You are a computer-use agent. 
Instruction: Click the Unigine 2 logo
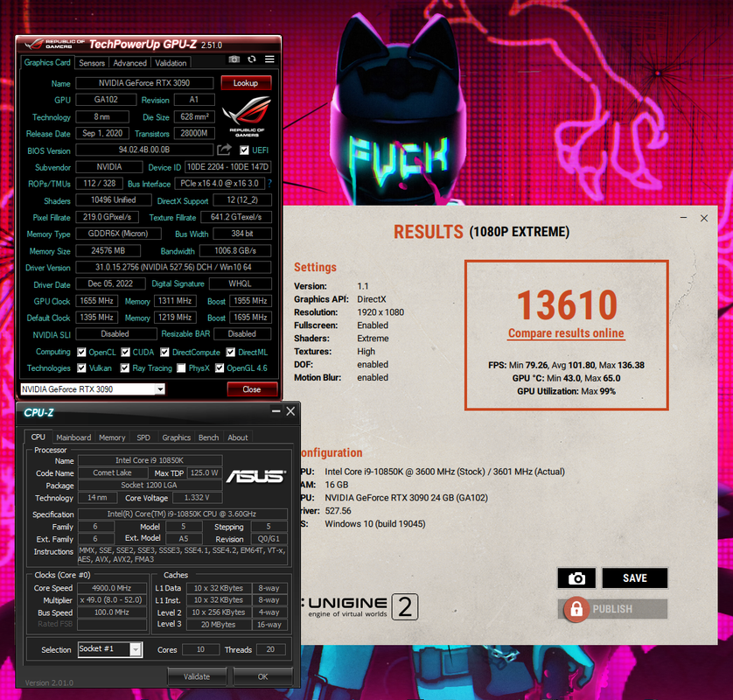click(359, 607)
